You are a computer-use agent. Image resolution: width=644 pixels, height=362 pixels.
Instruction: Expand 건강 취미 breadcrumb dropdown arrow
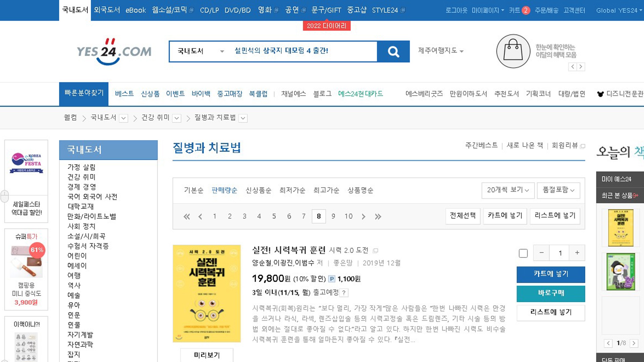point(177,118)
